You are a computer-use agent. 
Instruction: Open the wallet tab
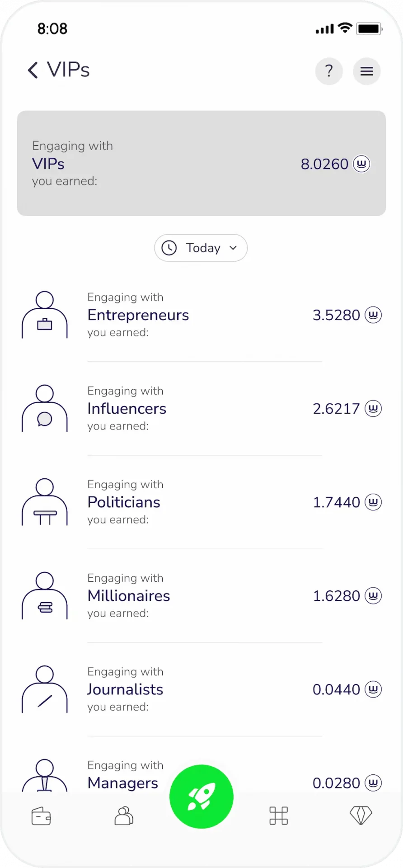[x=41, y=816]
